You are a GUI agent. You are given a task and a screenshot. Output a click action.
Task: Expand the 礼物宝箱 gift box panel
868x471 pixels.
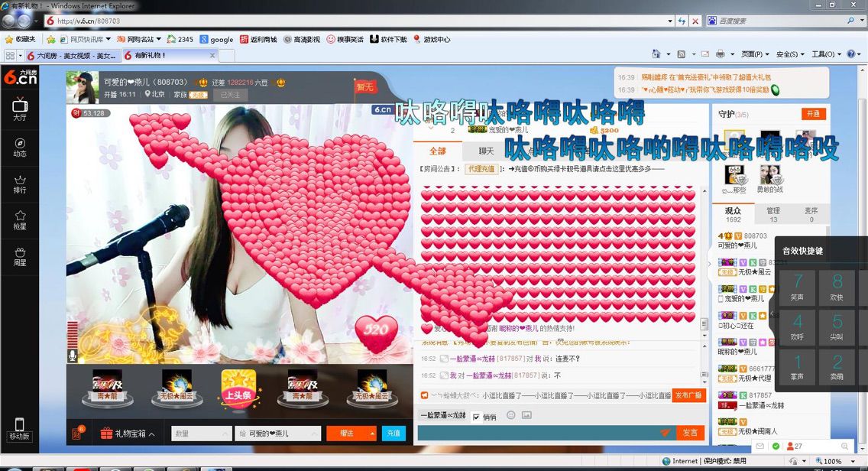pos(128,434)
